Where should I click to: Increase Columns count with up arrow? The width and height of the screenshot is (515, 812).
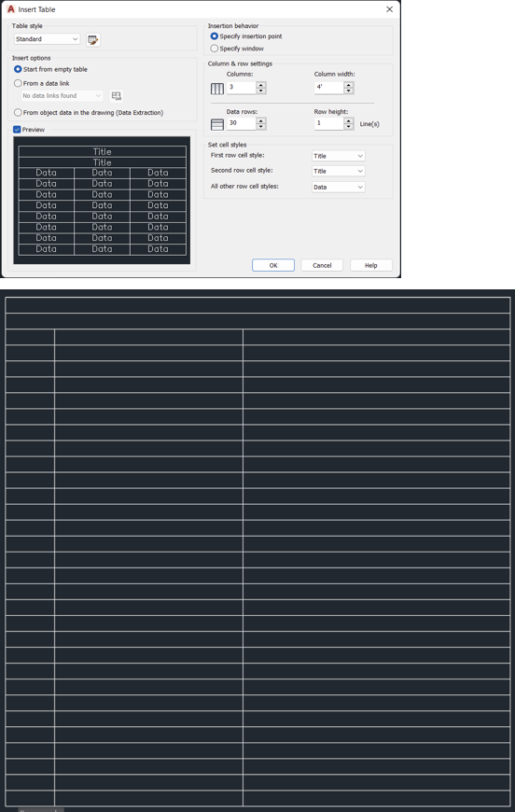click(261, 85)
